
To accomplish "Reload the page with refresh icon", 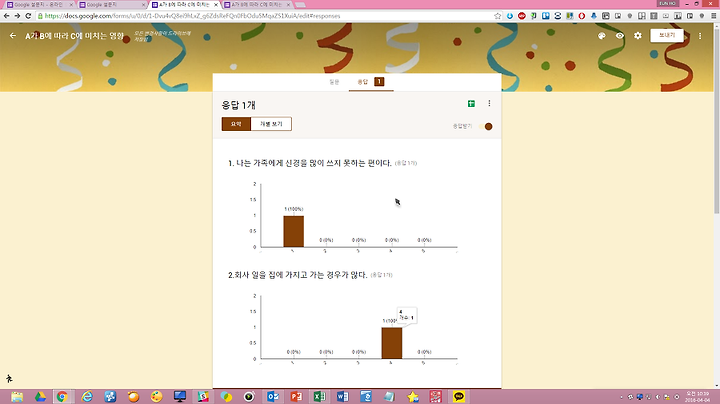I will [x=28, y=16].
